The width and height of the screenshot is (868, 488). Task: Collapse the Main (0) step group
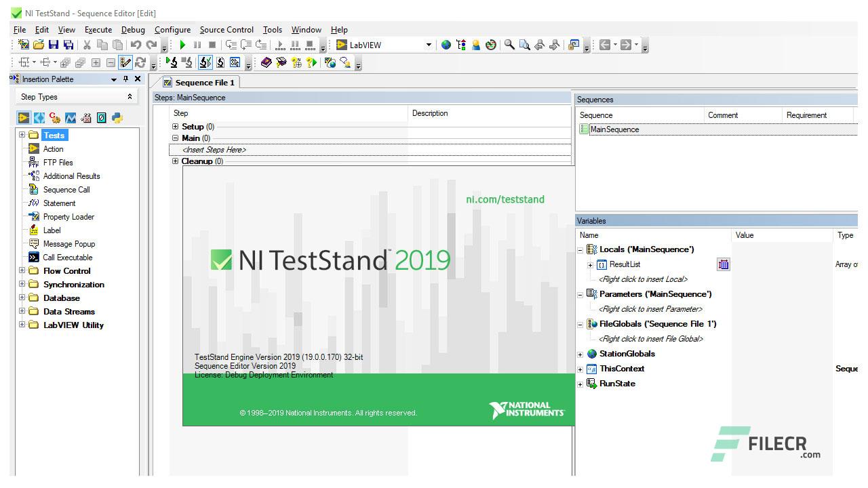coord(176,138)
